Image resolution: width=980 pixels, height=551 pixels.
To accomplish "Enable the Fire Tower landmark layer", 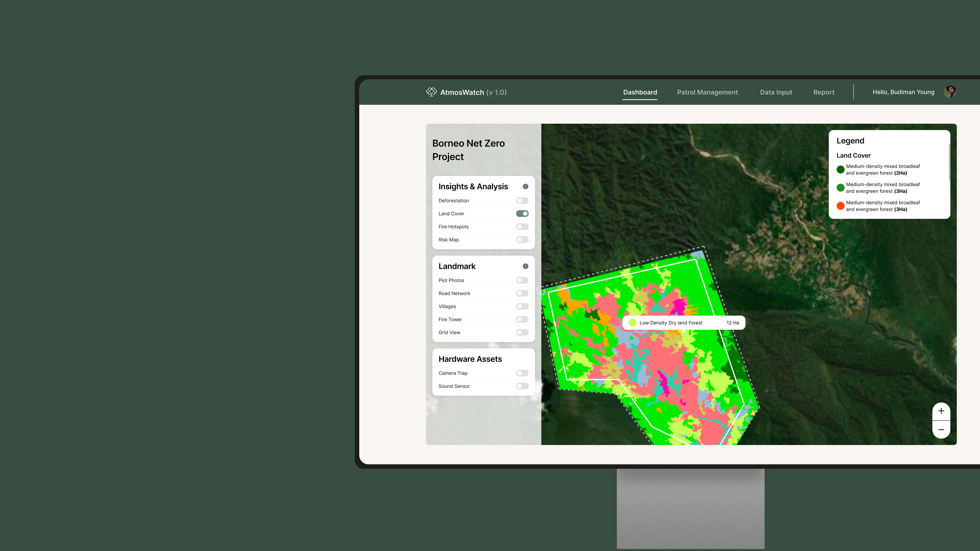I will click(522, 319).
